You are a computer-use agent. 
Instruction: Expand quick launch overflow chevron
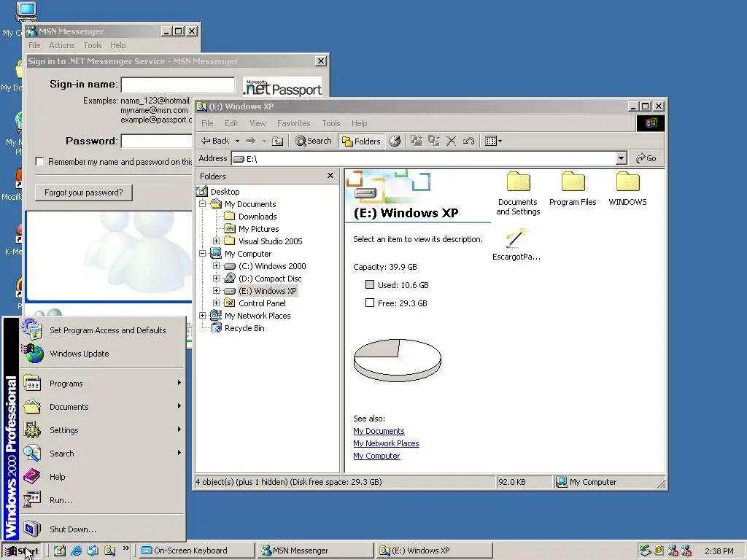(125, 548)
